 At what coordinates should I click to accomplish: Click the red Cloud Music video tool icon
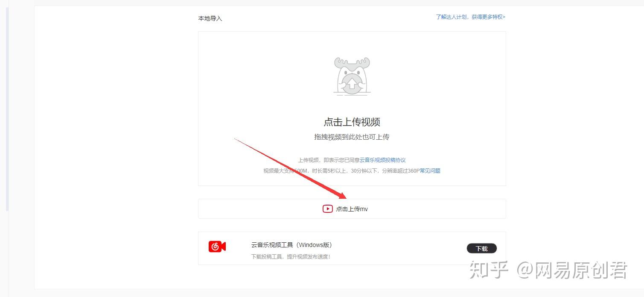tap(217, 247)
